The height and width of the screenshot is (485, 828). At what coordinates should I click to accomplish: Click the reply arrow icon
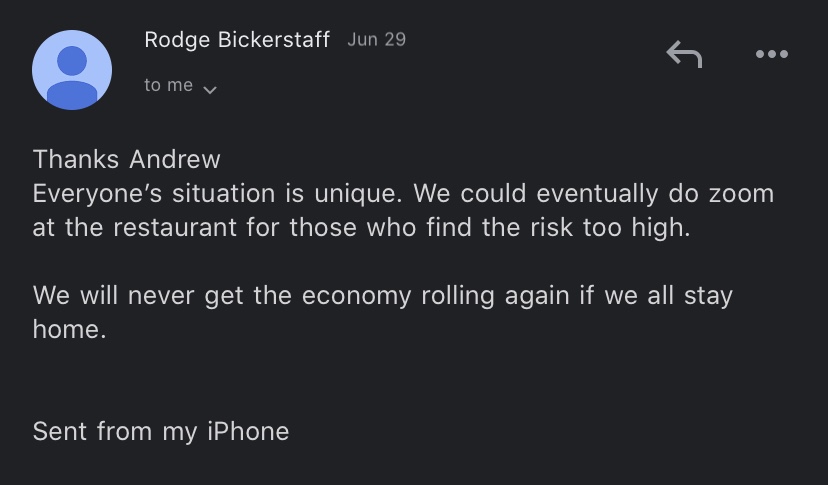pos(684,55)
